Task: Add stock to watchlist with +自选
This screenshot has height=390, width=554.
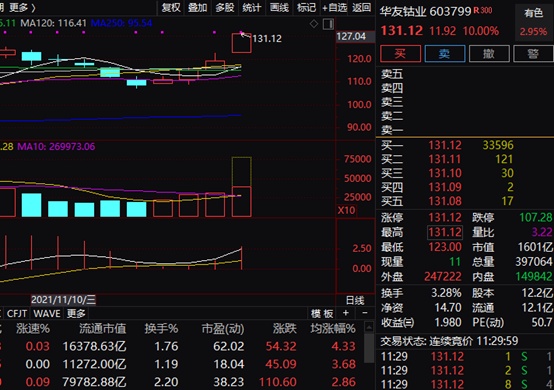Action: point(334,7)
